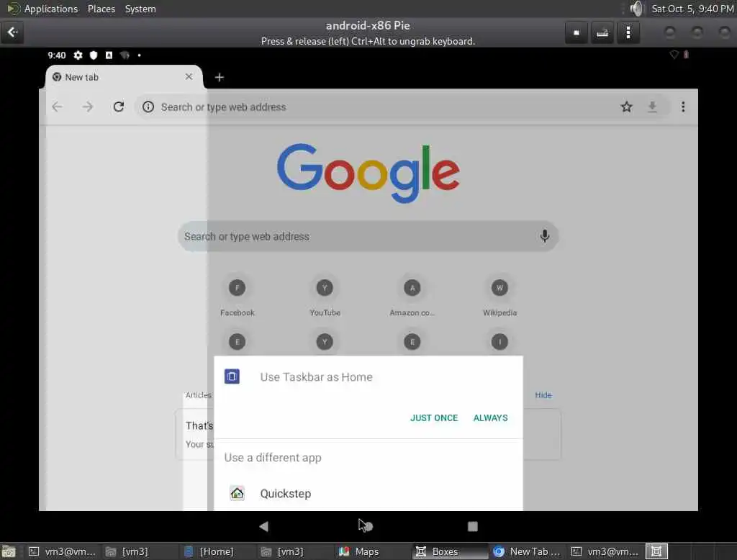Image resolution: width=737 pixels, height=560 pixels.
Task: Click the shield icon in Android status bar
Action: coord(94,55)
